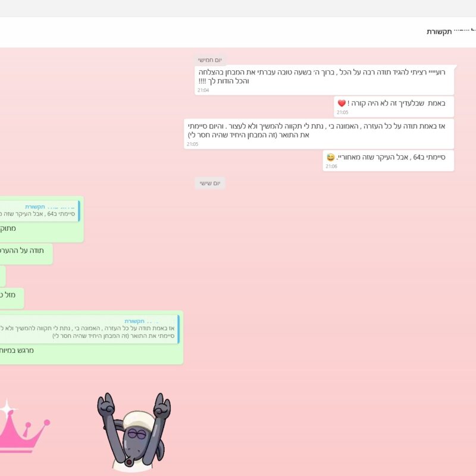The height and width of the screenshot is (476, 476).
Task: Click the green message text מתוק
Action: pos(9,228)
